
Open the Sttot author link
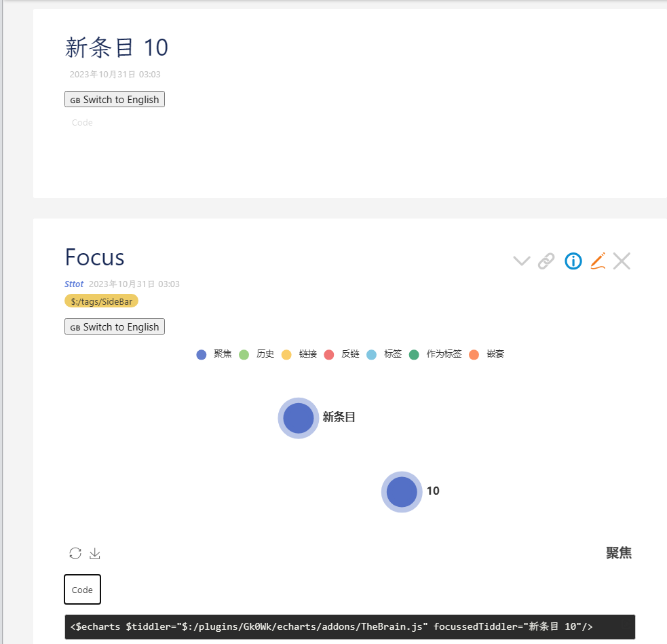coord(73,284)
